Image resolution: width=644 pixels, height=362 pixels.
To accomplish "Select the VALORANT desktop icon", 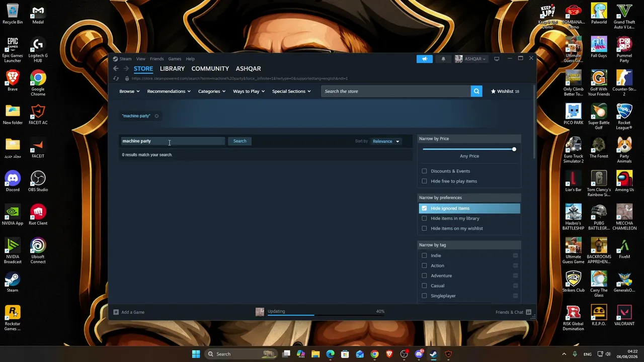I will [x=624, y=315].
